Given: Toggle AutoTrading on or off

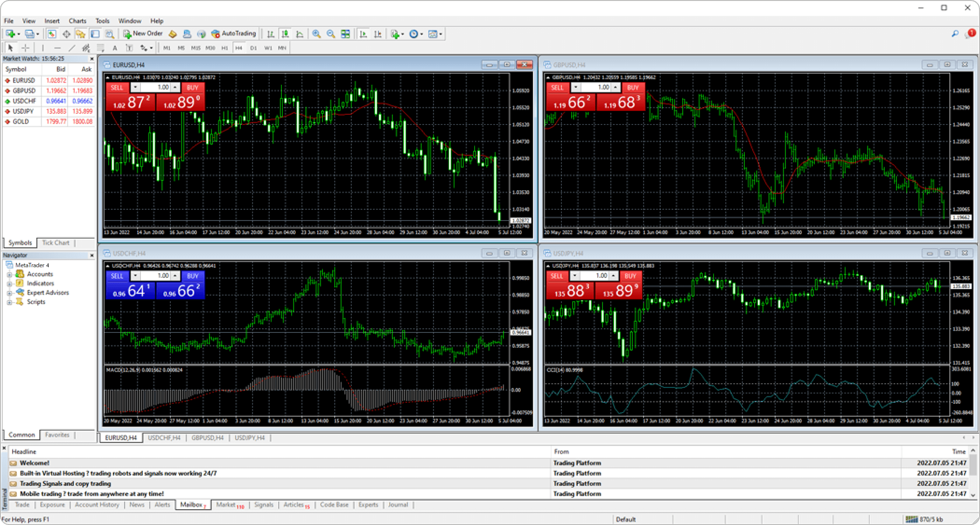Looking at the screenshot, I should click(233, 34).
